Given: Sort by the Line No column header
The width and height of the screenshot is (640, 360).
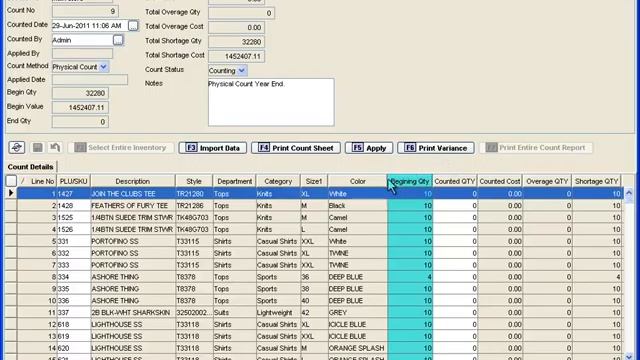Looking at the screenshot, I should [x=37, y=181].
